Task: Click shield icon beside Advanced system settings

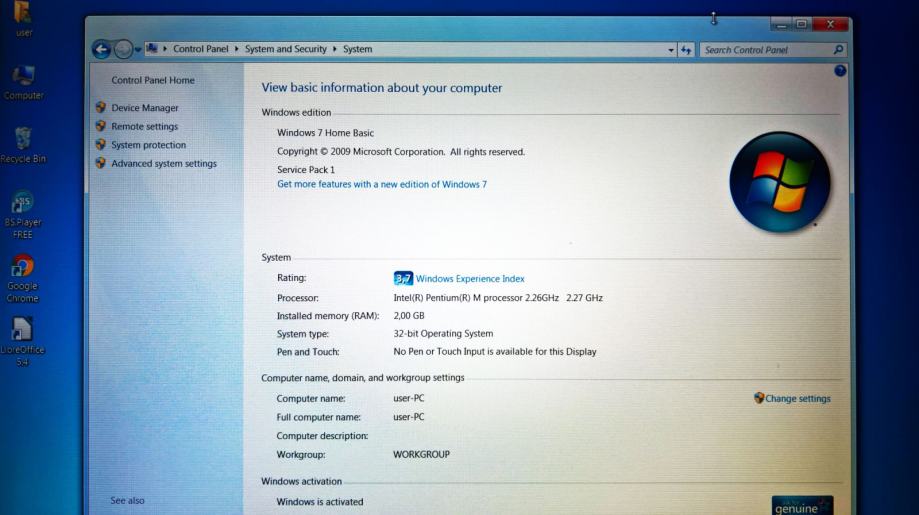Action: coord(101,163)
